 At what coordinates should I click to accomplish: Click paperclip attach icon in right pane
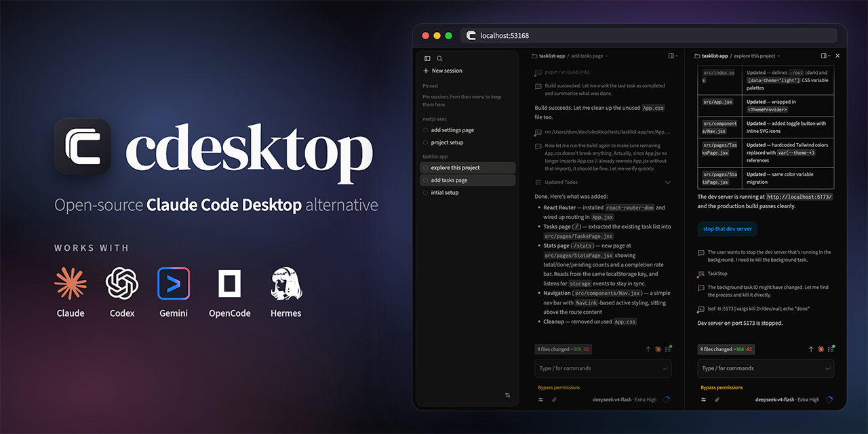click(x=716, y=399)
